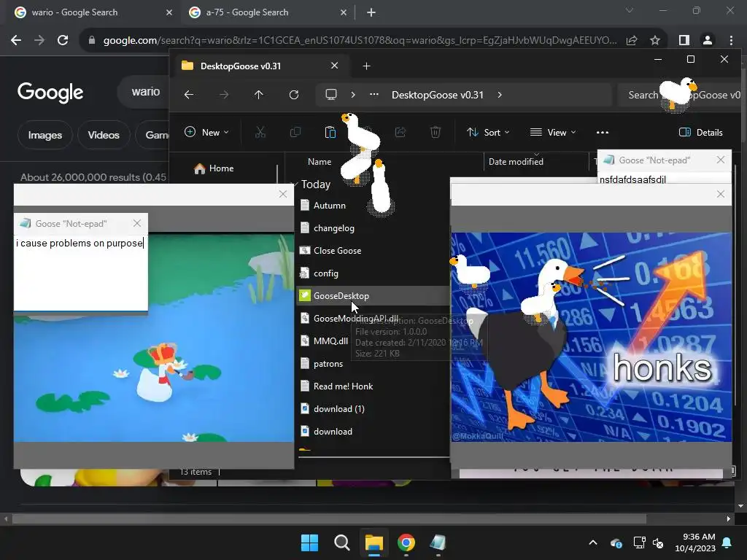This screenshot has width=747, height=560.
Task: Close the honks meme window
Action: [x=720, y=194]
